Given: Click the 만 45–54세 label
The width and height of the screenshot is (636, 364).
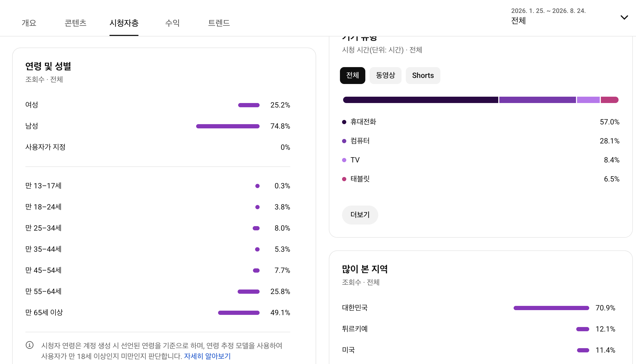Looking at the screenshot, I should click(43, 270).
